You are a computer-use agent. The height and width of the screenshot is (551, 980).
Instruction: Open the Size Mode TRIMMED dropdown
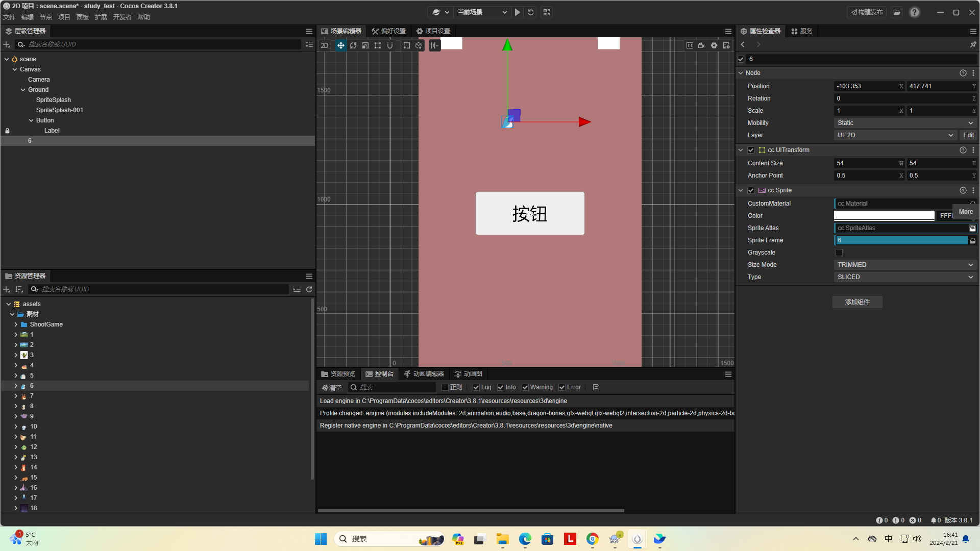(904, 265)
